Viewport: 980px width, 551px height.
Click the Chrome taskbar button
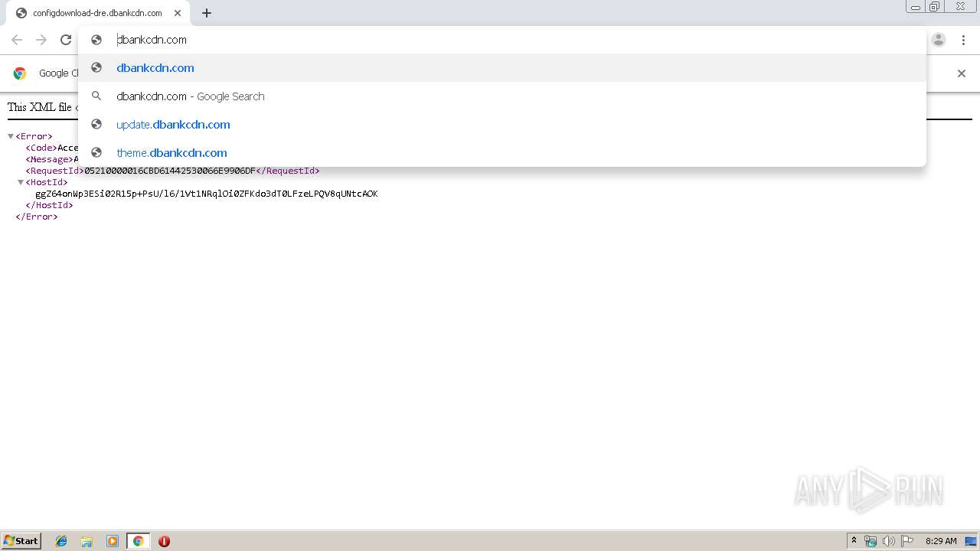pyautogui.click(x=138, y=541)
